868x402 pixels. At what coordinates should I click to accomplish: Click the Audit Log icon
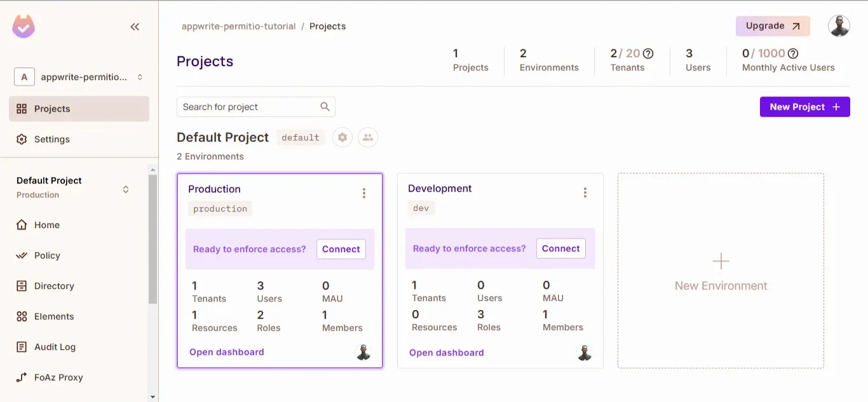click(x=22, y=347)
